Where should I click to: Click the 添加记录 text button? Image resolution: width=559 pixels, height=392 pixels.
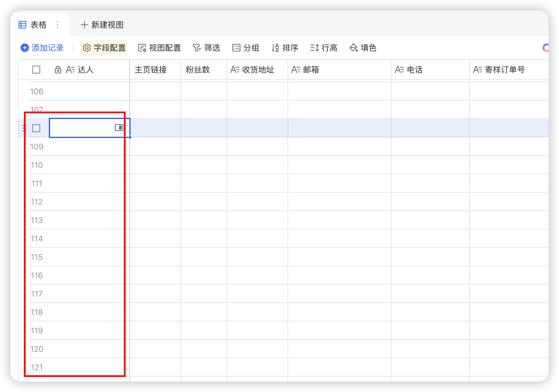(x=47, y=48)
